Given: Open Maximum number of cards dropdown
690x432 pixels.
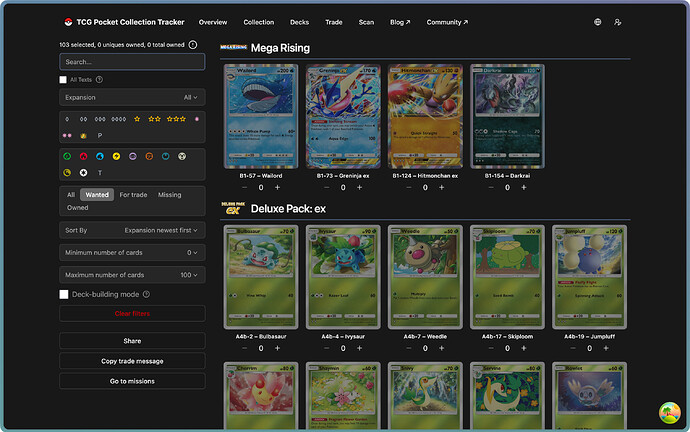Looking at the screenshot, I should (x=132, y=275).
